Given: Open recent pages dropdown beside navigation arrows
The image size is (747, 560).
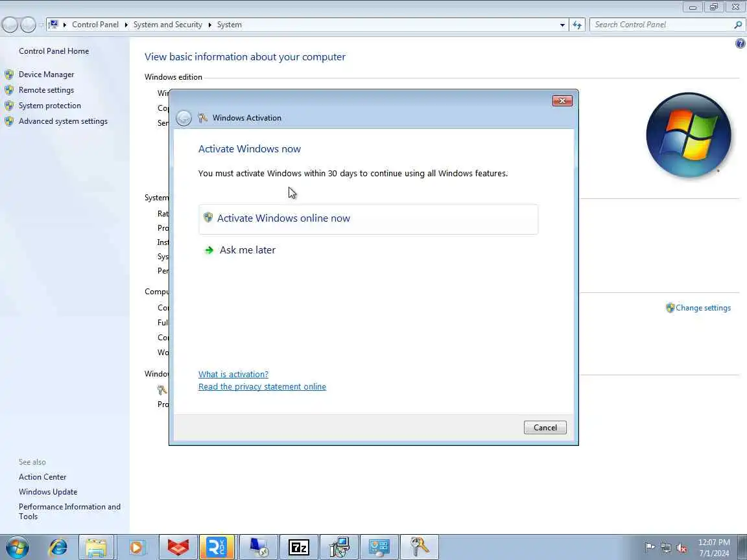Looking at the screenshot, I should click(41, 25).
